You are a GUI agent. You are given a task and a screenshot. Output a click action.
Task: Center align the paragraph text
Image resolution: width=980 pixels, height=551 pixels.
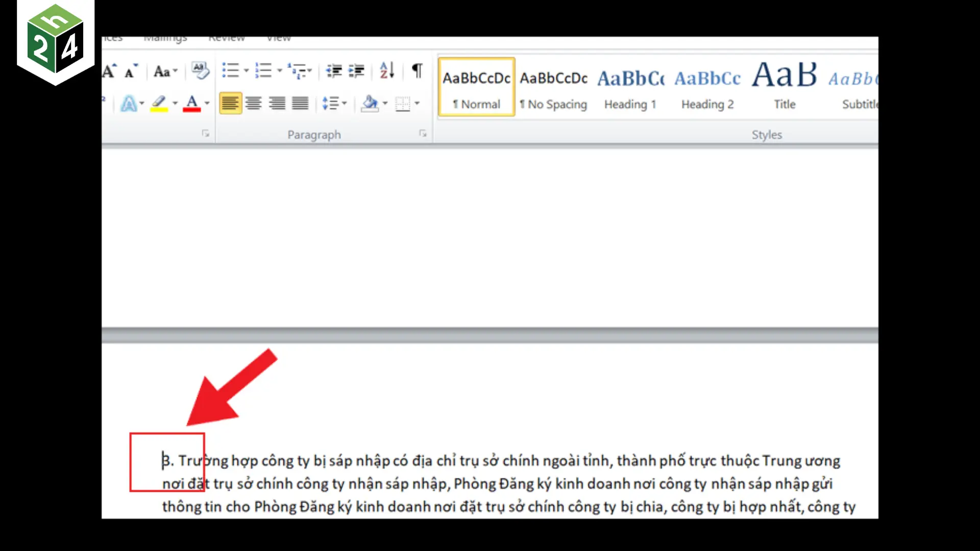click(x=254, y=104)
